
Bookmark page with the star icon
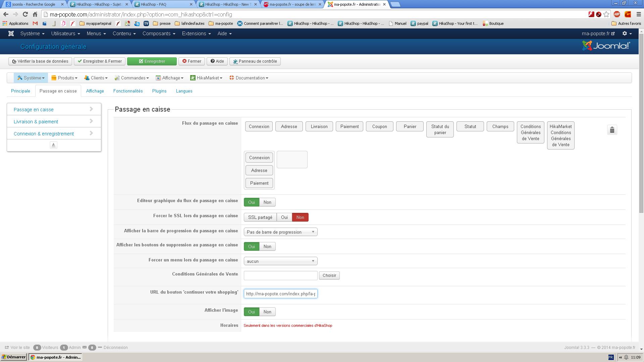(x=606, y=14)
